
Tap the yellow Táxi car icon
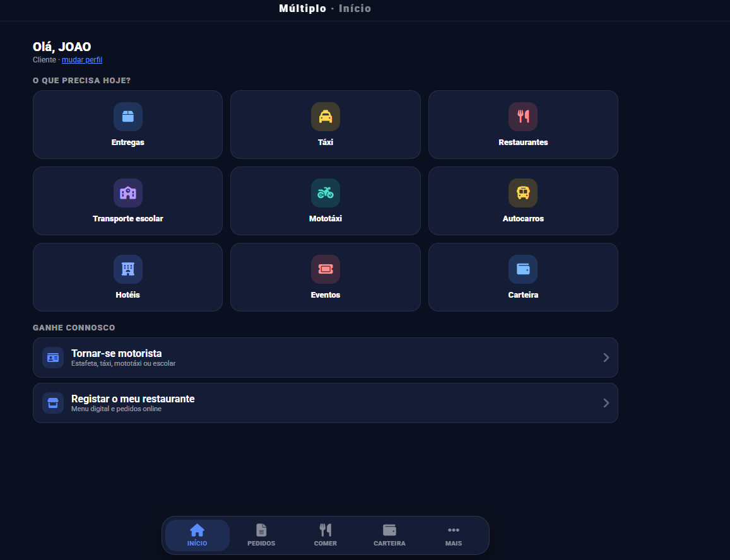(326, 117)
